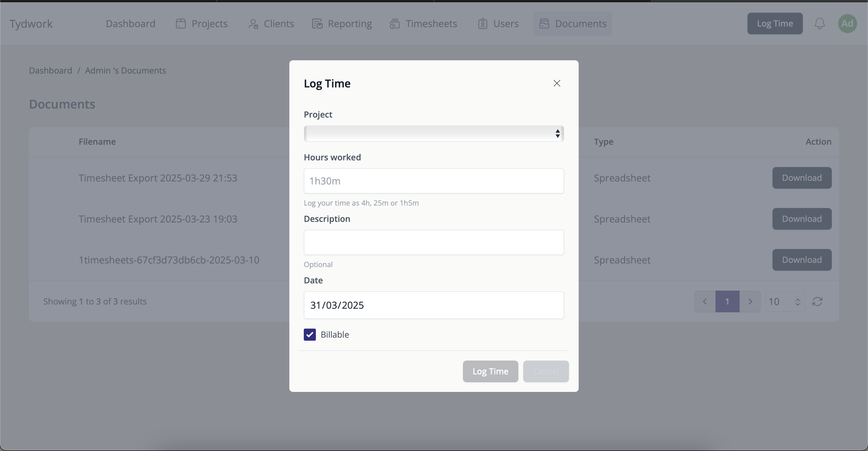Click the Billable label text
This screenshot has width=868, height=451.
tap(335, 335)
